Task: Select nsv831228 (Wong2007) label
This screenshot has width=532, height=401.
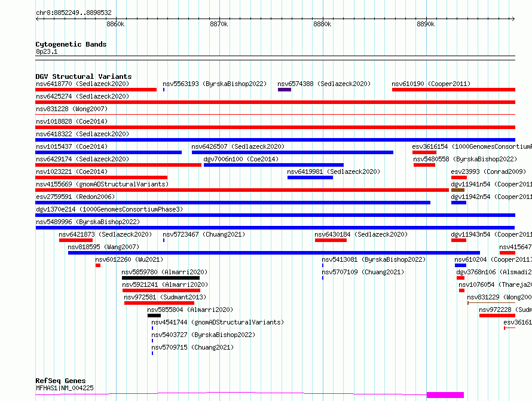Action: (x=72, y=109)
